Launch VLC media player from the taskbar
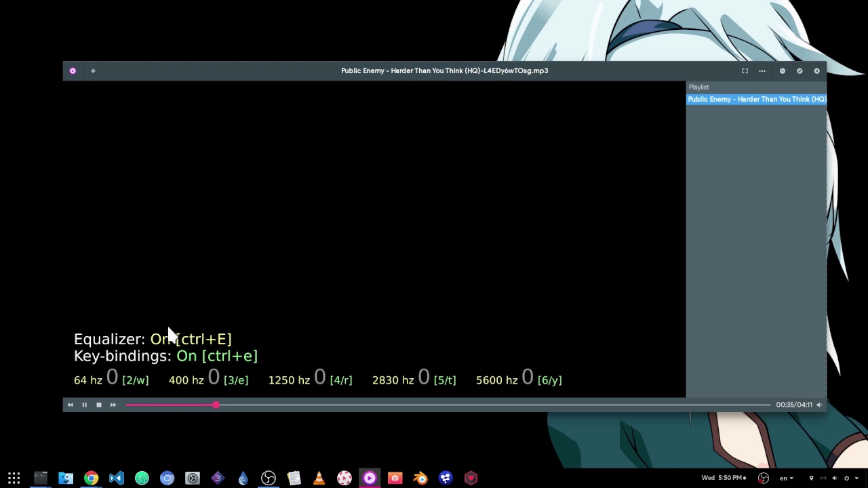 pos(319,478)
